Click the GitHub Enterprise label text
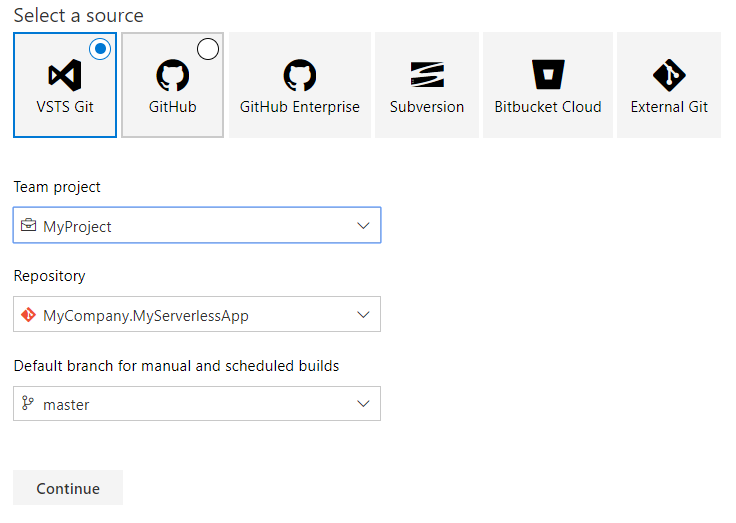Image resolution: width=736 pixels, height=523 pixels. [x=300, y=108]
